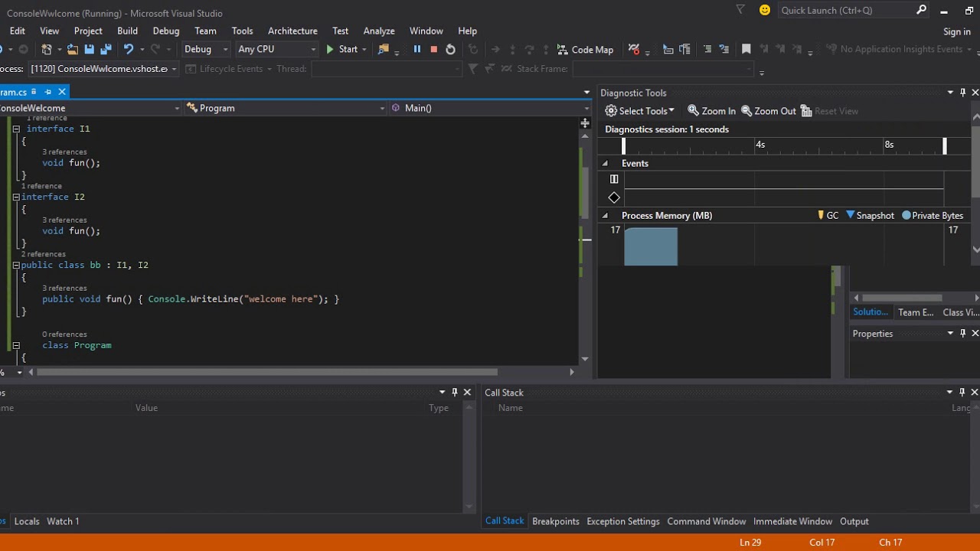Collapse the interface I1 code block
This screenshot has height=551, width=980.
coord(16,129)
